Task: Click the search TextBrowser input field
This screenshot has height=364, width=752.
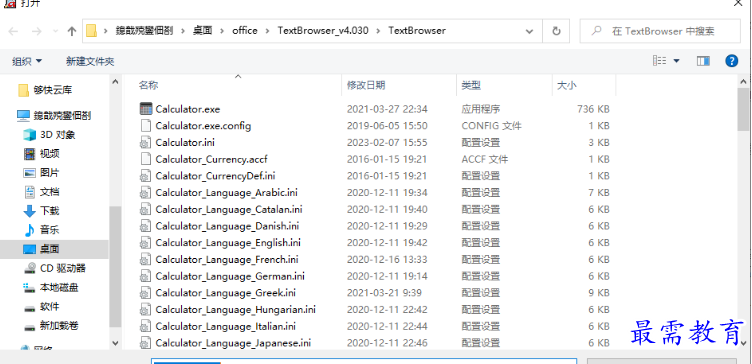Action: pyautogui.click(x=660, y=31)
